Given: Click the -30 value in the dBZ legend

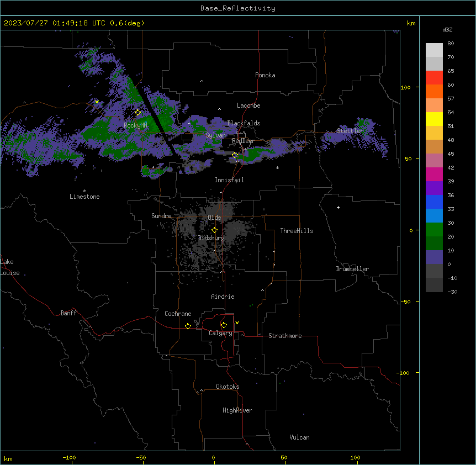Looking at the screenshot, I should pyautogui.click(x=452, y=292).
